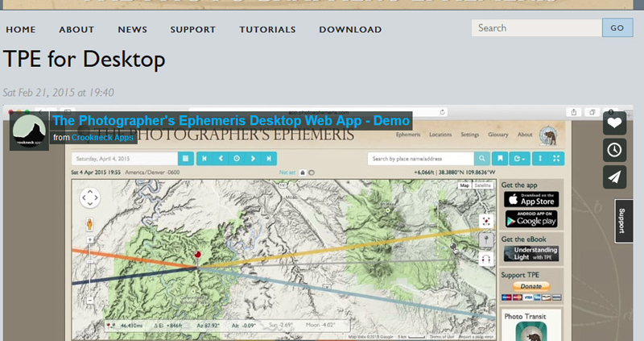The image size is (644, 341).
Task: Click the Crookneck Apps avatar thumbnail
Action: (29, 131)
